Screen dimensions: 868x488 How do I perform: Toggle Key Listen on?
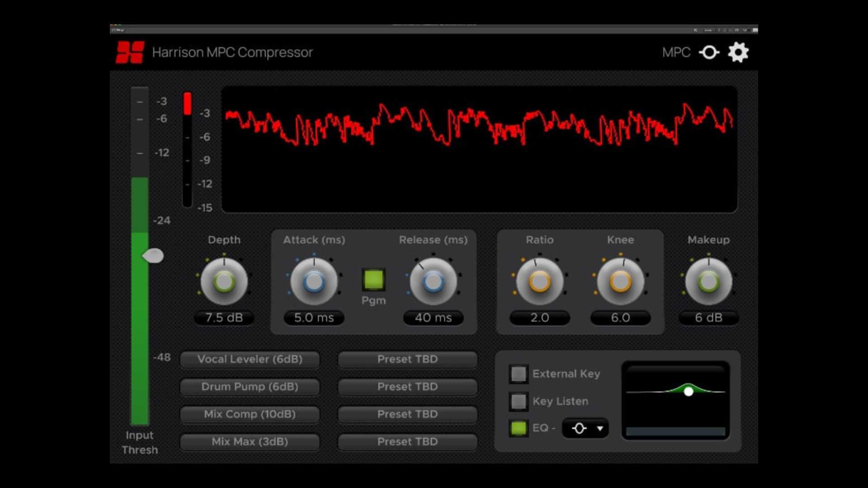(518, 401)
